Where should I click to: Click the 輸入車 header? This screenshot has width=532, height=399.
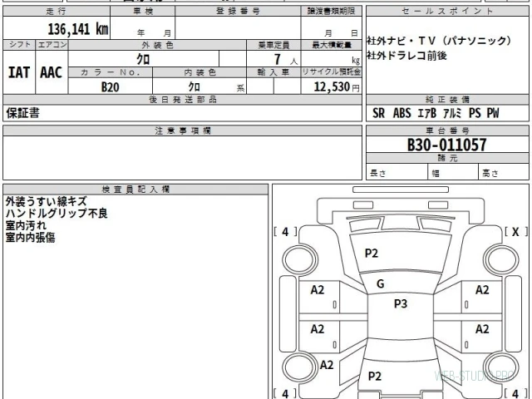tap(273, 72)
